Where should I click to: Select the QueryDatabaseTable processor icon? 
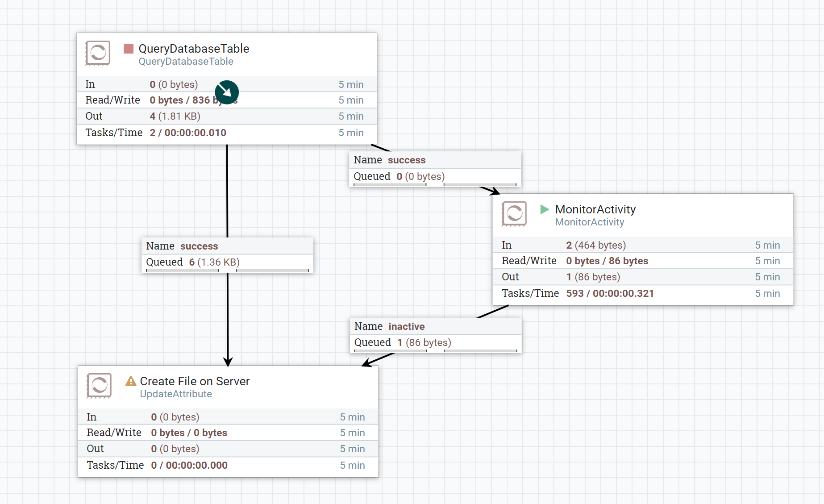pos(97,53)
